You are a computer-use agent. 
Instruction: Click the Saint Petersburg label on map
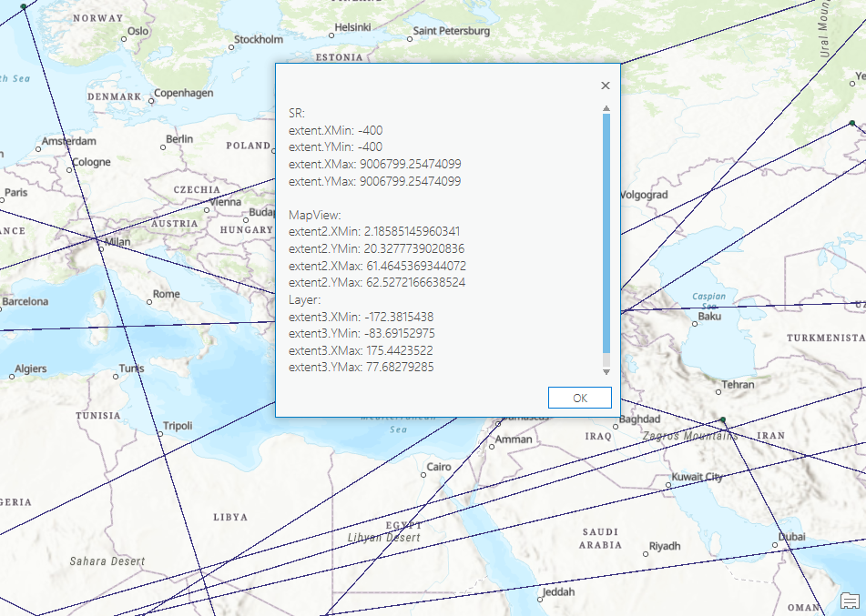tap(452, 31)
